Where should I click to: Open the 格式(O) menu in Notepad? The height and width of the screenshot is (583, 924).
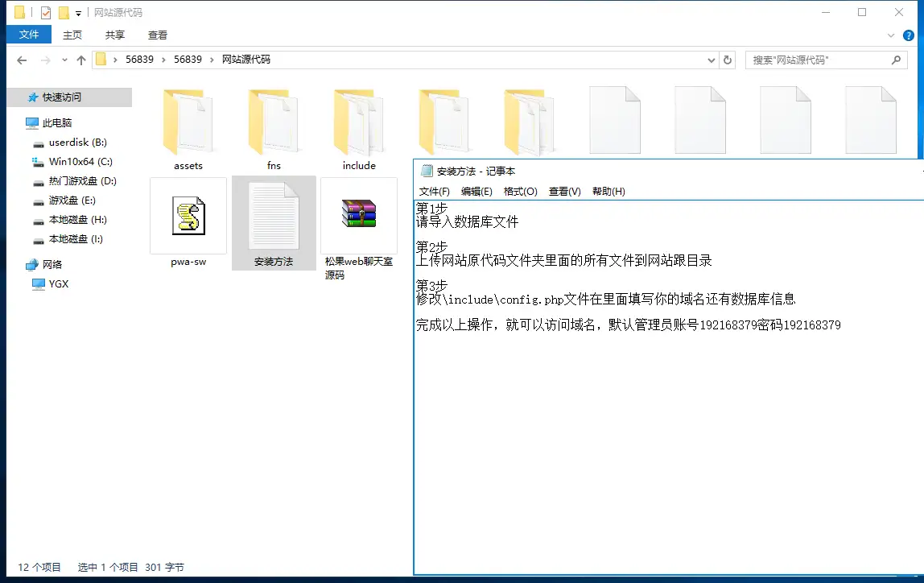[x=520, y=191]
